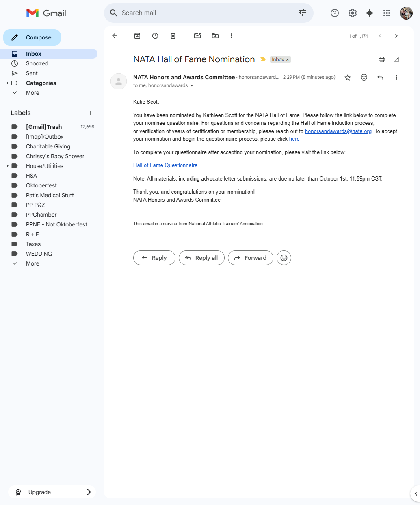This screenshot has width=420, height=505.
Task: Click the Gmail logo
Action: [46, 13]
